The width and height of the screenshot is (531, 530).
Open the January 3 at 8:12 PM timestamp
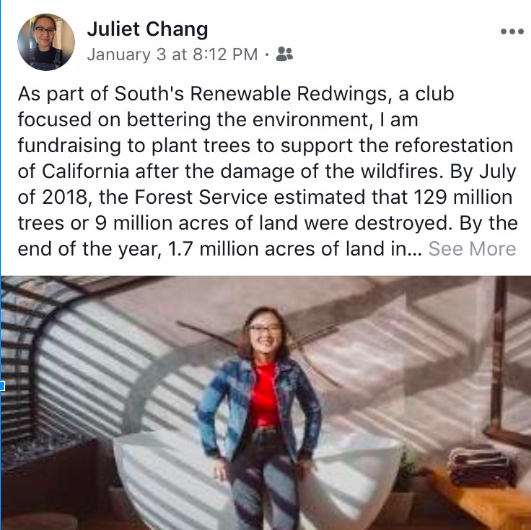[x=172, y=54]
